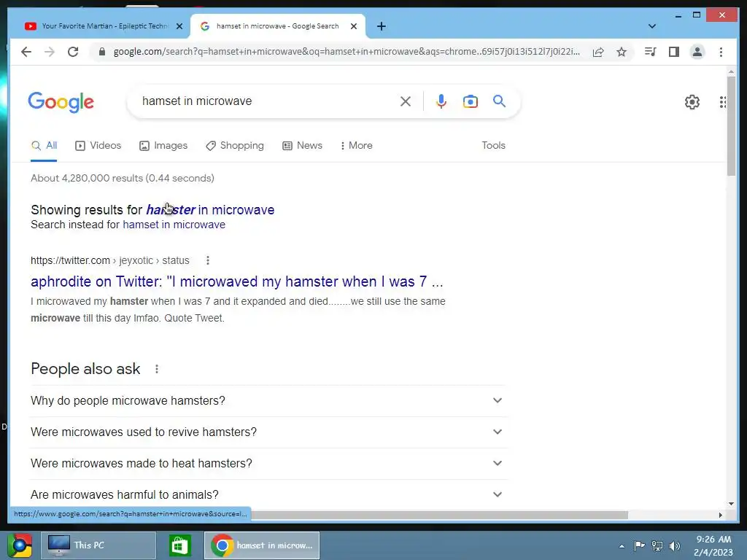This screenshot has height=560, width=747.
Task: Click the scroll down arrow
Action: coord(731,504)
